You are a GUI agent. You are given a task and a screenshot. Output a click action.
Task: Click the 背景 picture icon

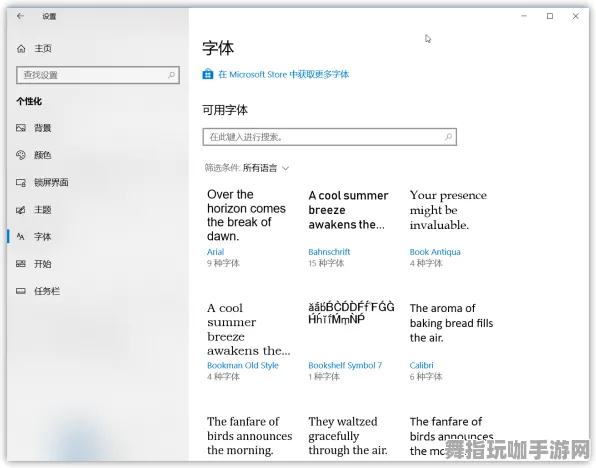pyautogui.click(x=21, y=128)
